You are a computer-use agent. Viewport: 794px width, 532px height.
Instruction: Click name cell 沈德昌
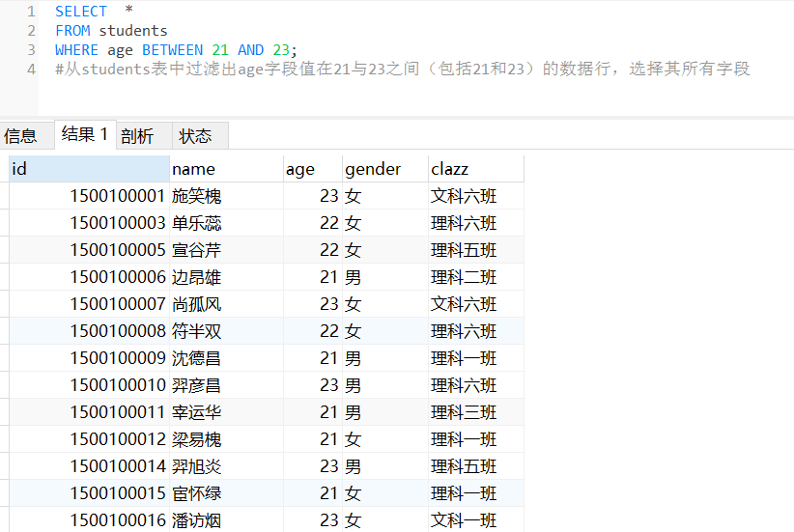point(226,358)
